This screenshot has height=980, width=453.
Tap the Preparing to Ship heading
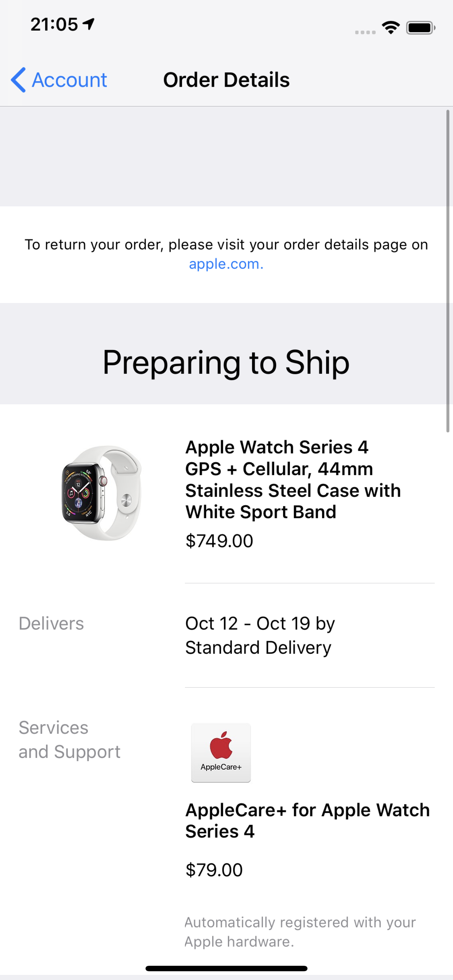click(226, 362)
